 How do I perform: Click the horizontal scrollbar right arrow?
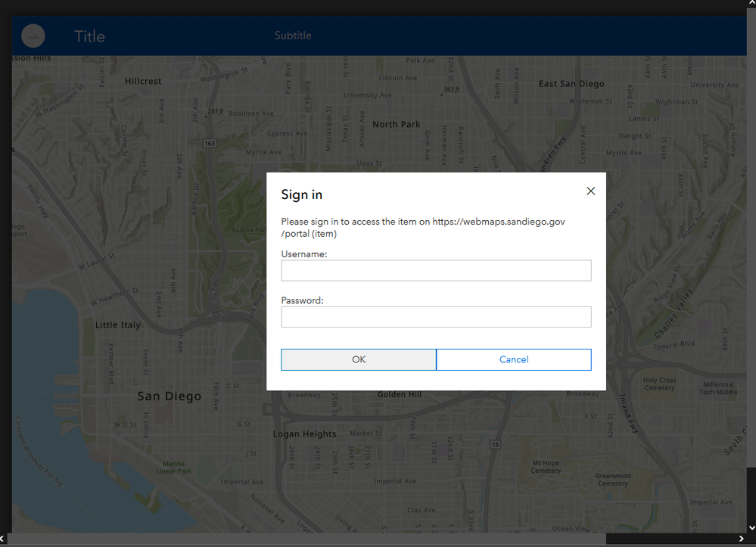coord(742,539)
